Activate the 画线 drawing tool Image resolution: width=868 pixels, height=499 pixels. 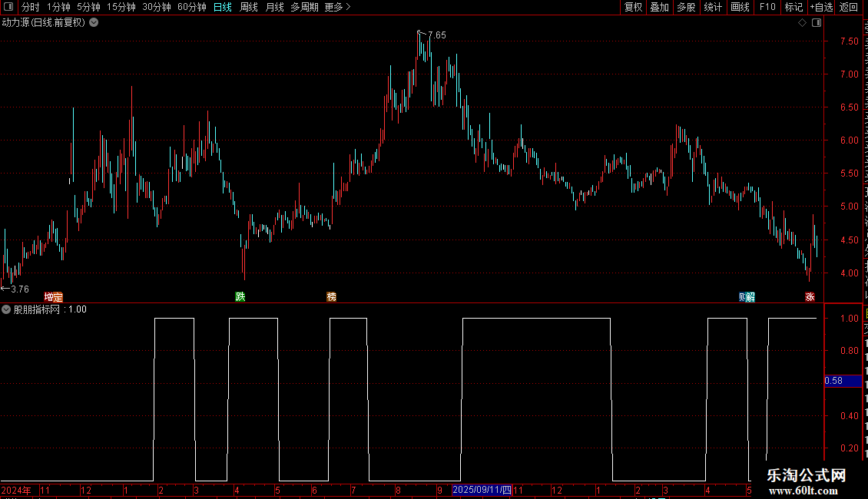[x=740, y=7]
